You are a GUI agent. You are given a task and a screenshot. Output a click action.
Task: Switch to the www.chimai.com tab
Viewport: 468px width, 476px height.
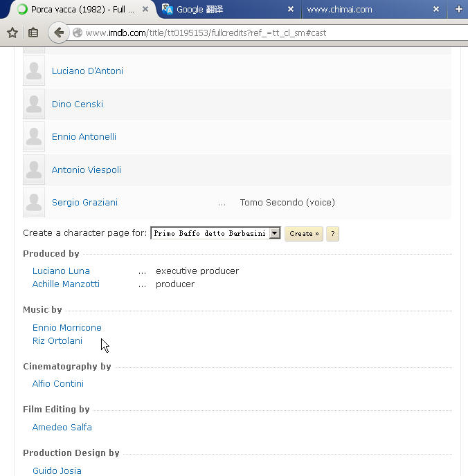(375, 10)
